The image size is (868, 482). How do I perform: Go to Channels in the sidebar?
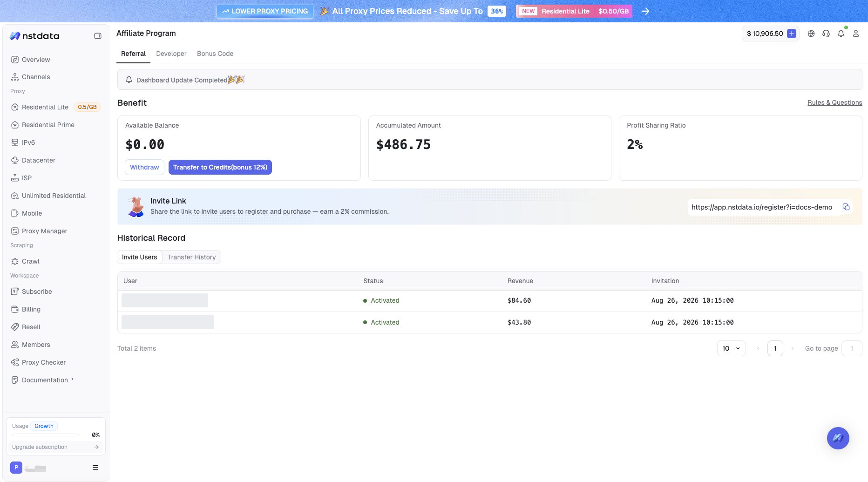coord(56,77)
